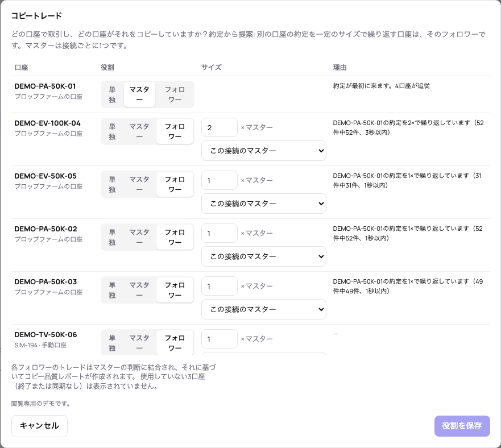Open master dropdown for DEMO-EV-100K-04

tap(264, 151)
